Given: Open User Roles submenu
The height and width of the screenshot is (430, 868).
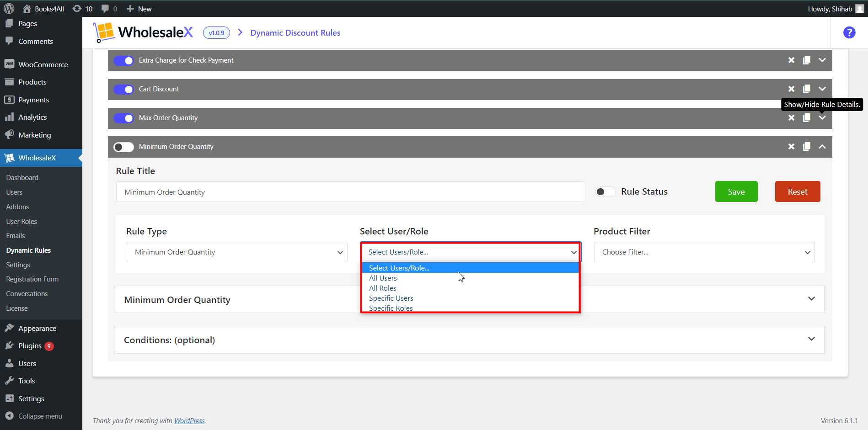Looking at the screenshot, I should [21, 222].
